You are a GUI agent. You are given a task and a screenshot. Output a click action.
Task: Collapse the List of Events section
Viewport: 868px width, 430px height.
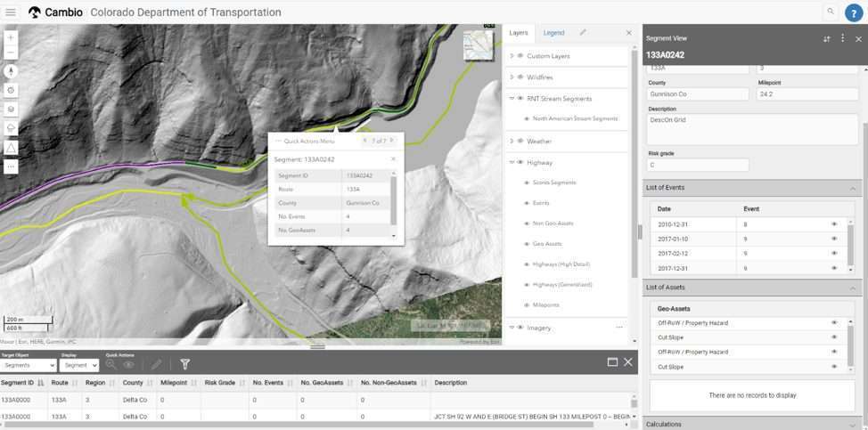pyautogui.click(x=853, y=189)
